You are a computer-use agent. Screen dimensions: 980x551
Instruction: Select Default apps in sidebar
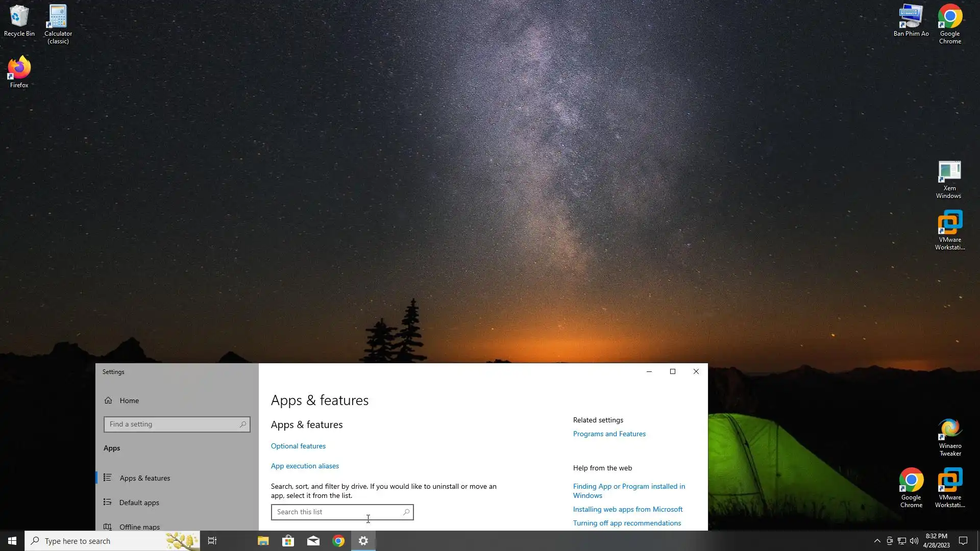coord(139,503)
